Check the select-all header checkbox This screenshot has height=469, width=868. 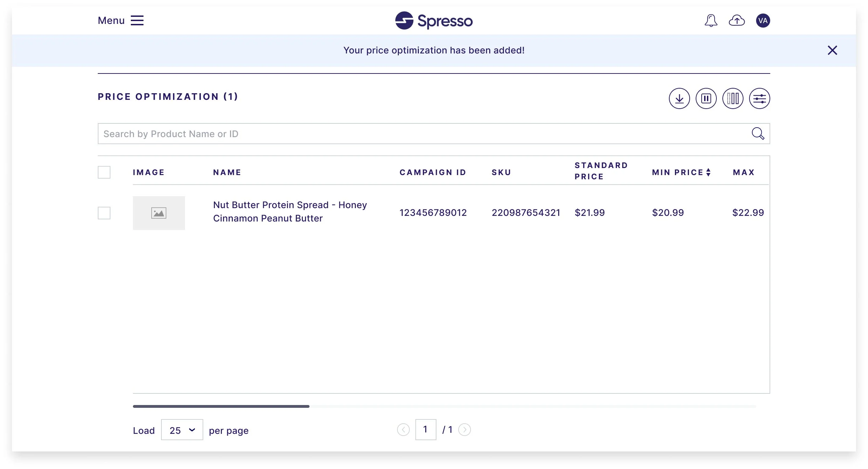104,172
